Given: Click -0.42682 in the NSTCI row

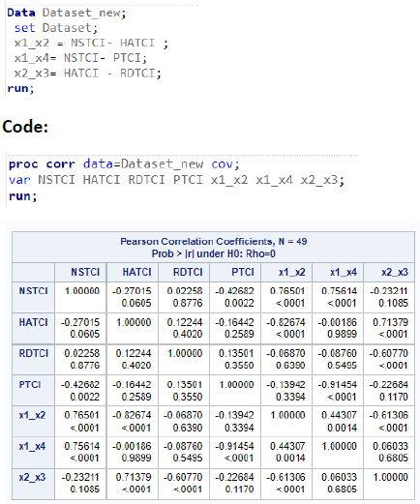Looking at the screenshot, I should pos(234,291).
